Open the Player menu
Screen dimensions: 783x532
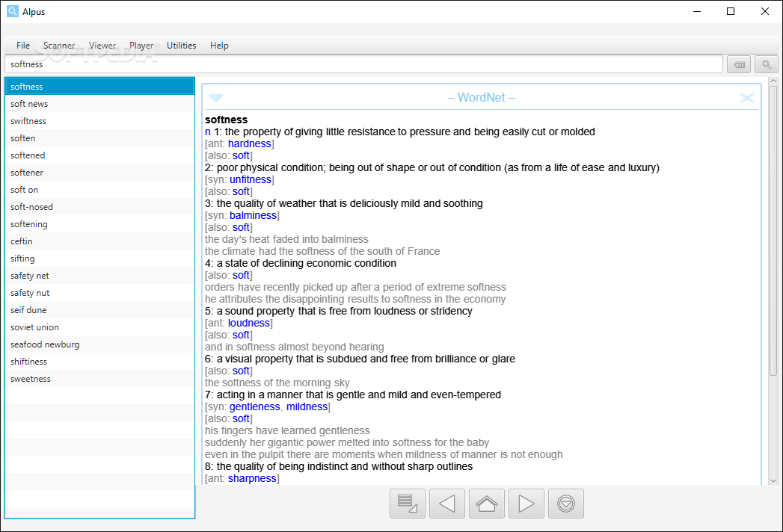(141, 46)
